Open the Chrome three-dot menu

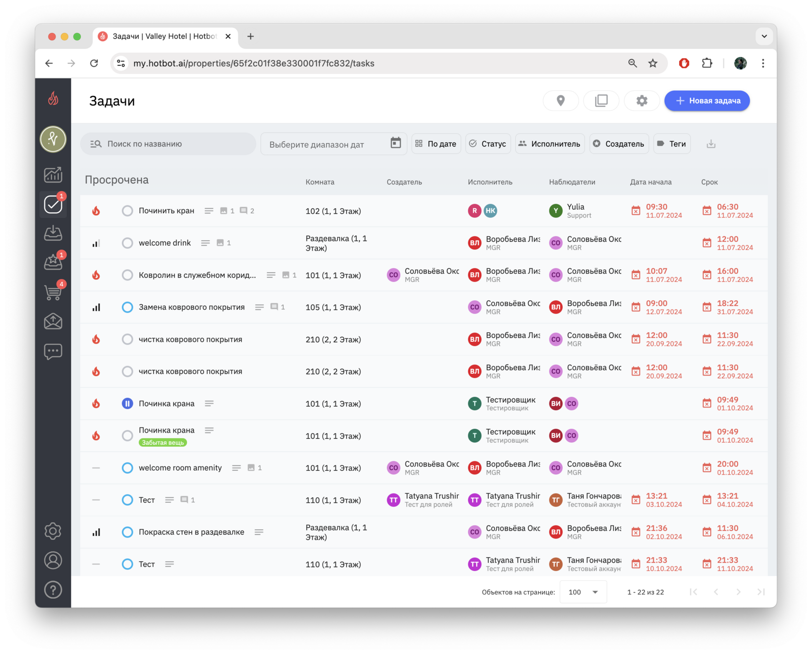[x=763, y=63]
